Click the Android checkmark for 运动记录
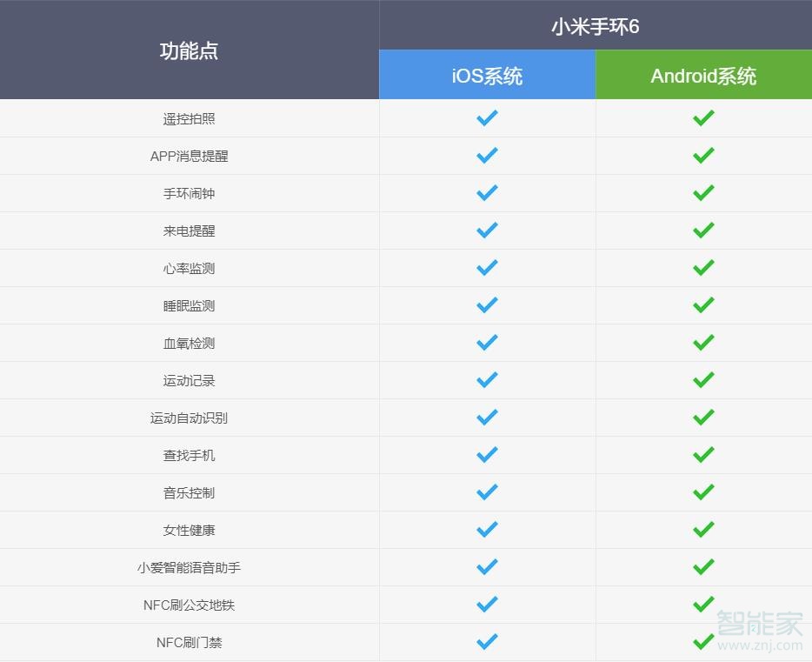The height and width of the screenshot is (662, 812). pos(703,380)
